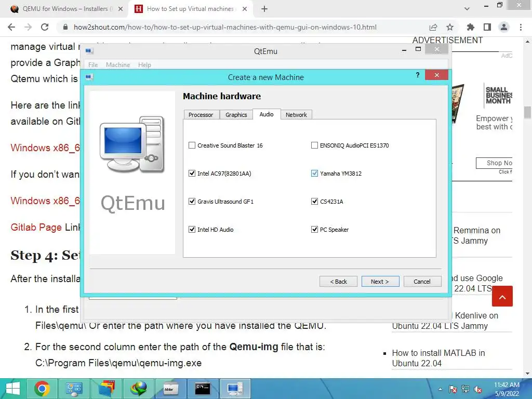Screen dimensions: 532x399
Task: Open Chrome three-dot menu
Action: [521, 27]
